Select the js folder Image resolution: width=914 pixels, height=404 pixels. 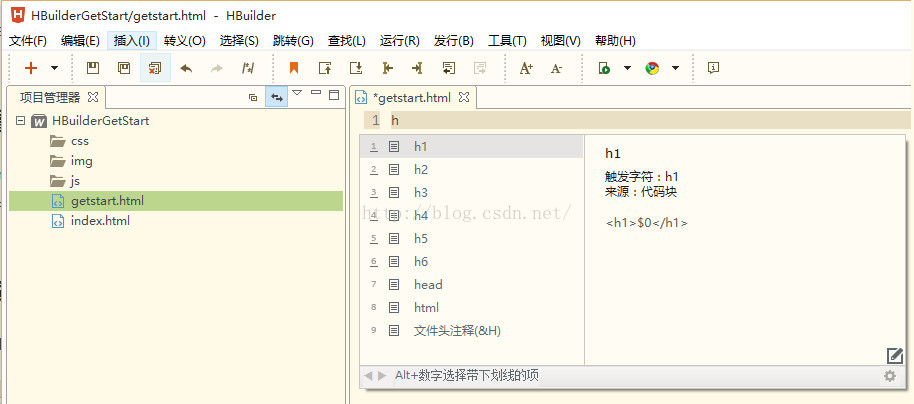pyautogui.click(x=75, y=181)
